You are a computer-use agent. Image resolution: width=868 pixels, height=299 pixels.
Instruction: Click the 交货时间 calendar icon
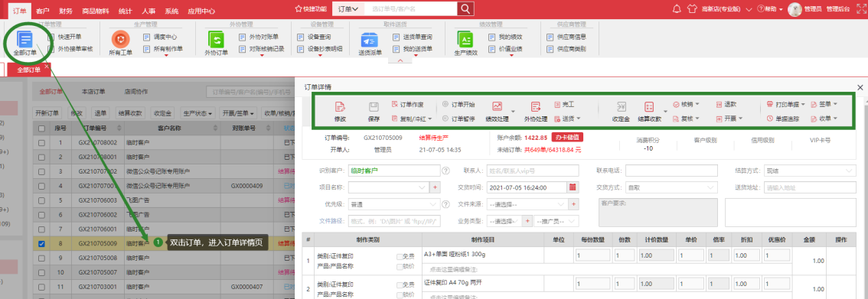[x=573, y=187]
